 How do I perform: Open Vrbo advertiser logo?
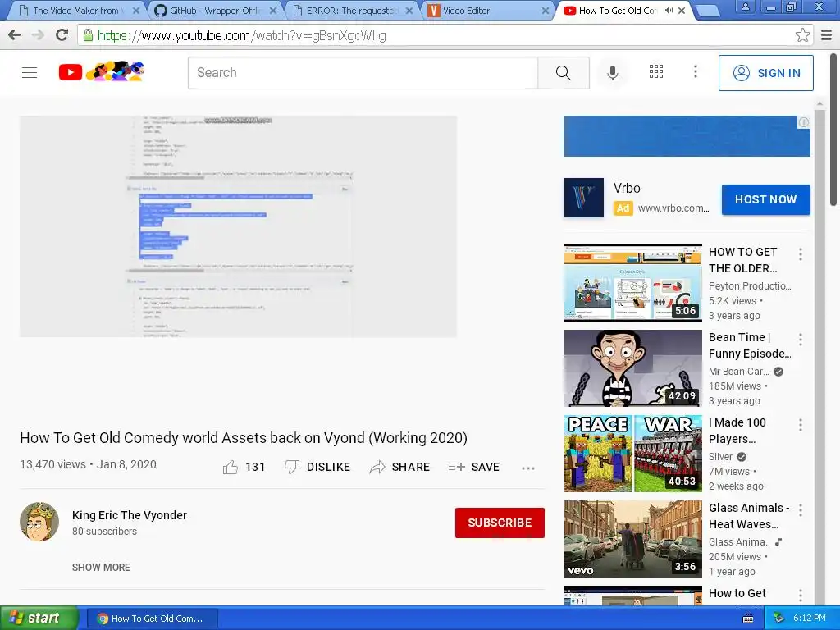[x=584, y=198]
